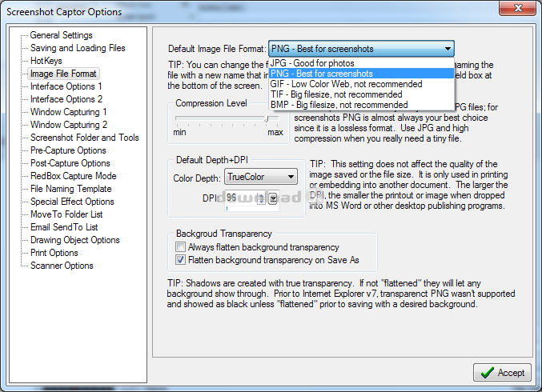
Task: Select Pre-Capture Options
Action: 68,150
